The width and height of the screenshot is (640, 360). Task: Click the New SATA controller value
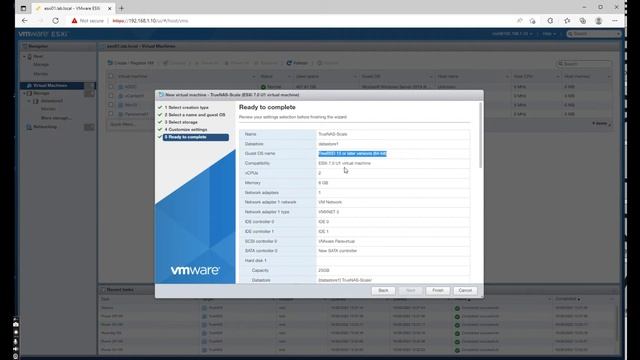(338, 251)
